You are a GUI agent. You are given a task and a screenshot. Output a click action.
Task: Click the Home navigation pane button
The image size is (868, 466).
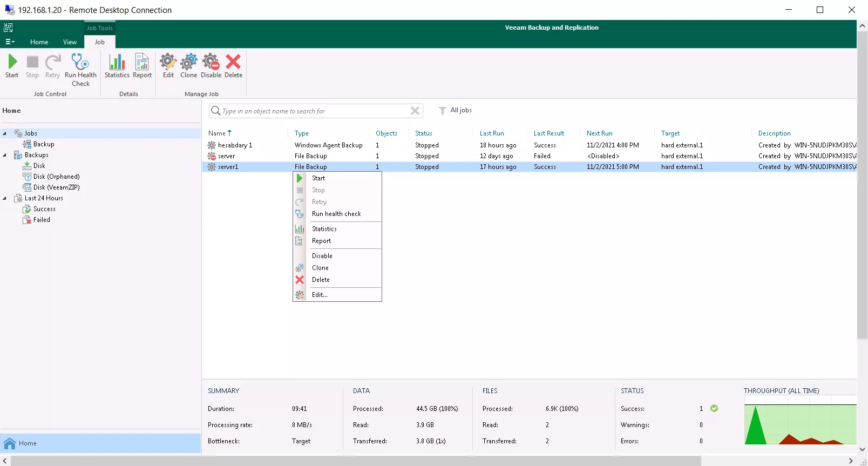click(100, 443)
